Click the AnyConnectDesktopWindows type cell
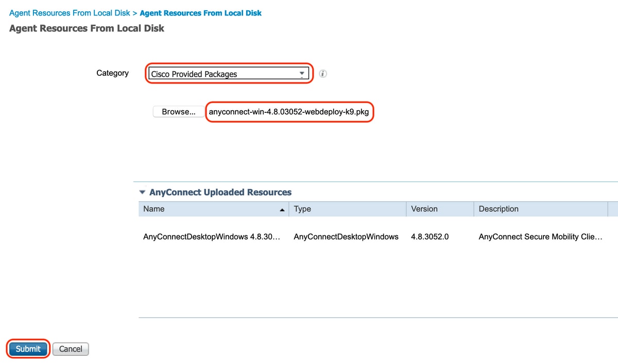This screenshot has height=364, width=618. tap(346, 237)
